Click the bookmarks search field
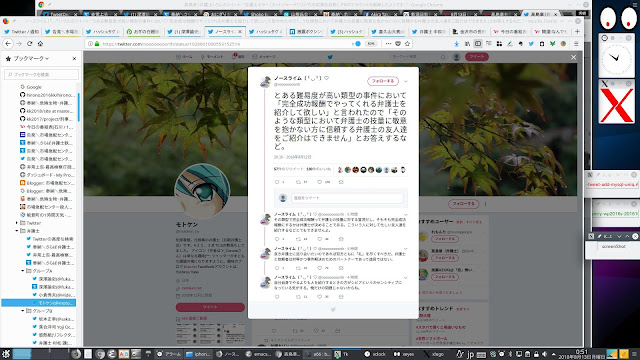640x360 pixels. 41,74
